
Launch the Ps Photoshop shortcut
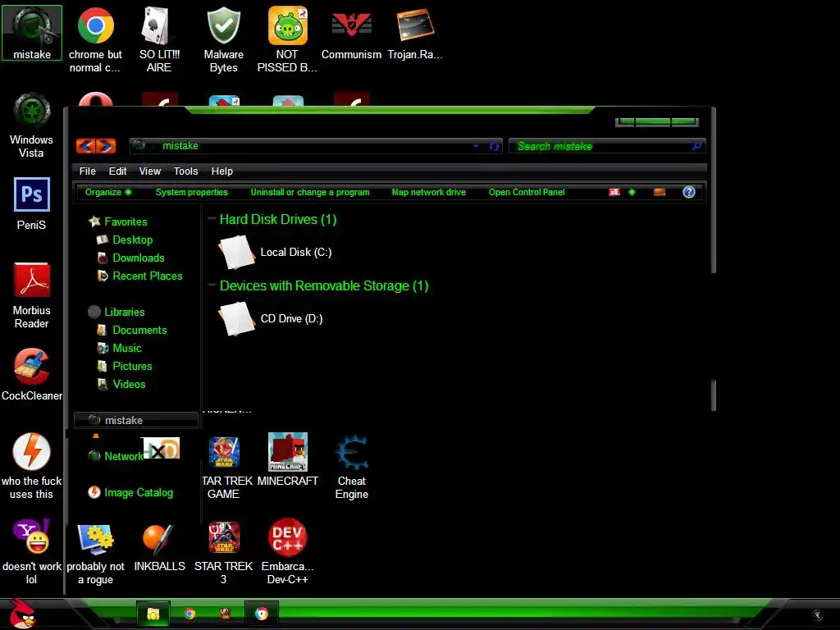(x=32, y=203)
